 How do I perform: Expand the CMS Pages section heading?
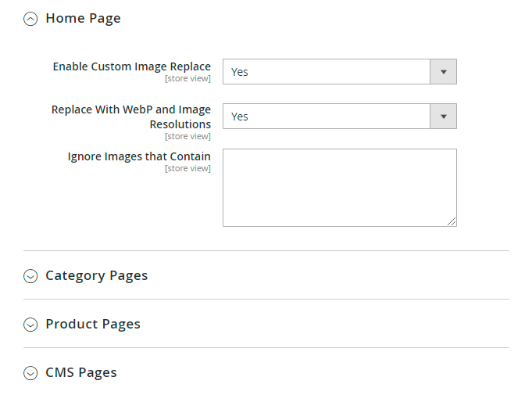click(81, 372)
